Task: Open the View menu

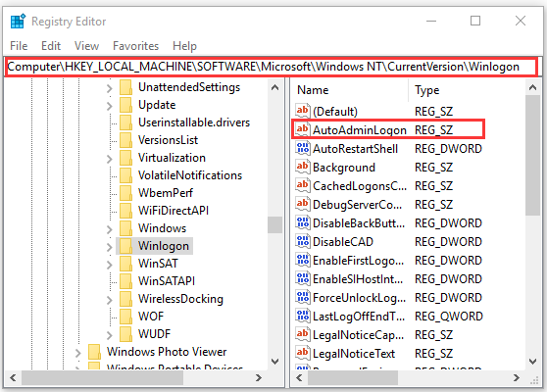Action: point(86,46)
